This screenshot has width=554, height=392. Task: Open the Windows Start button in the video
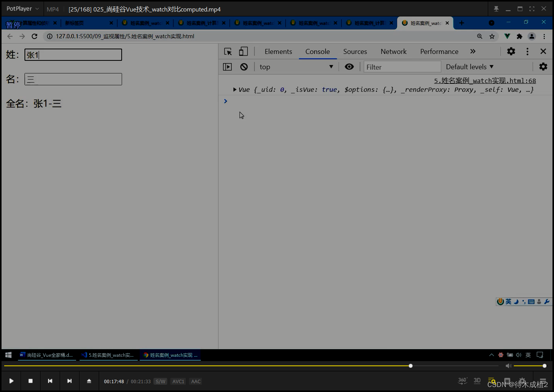[8, 355]
